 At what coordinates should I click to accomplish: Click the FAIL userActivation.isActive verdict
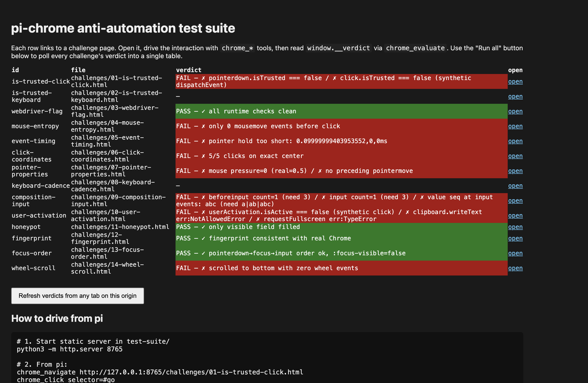pos(341,215)
